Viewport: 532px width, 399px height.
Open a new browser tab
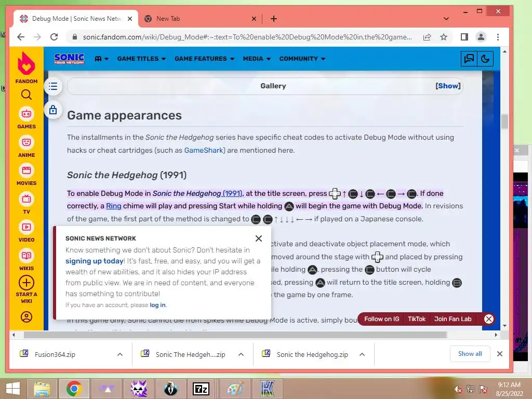point(274,19)
